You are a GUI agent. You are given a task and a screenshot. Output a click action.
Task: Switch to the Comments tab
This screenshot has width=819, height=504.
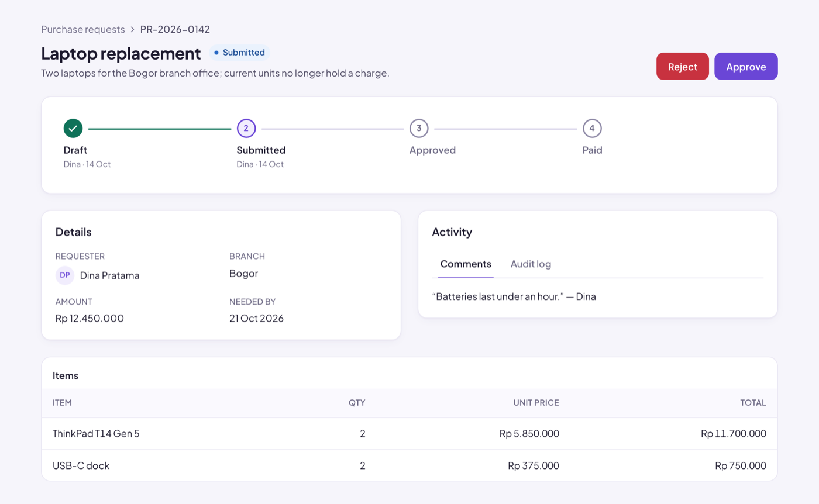point(466,264)
